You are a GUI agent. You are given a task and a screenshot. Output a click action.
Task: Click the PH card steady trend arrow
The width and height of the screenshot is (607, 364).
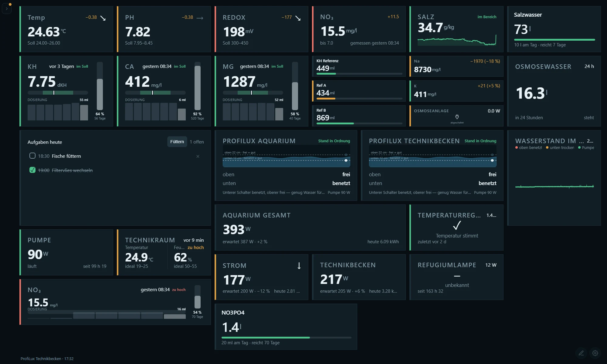200,18
